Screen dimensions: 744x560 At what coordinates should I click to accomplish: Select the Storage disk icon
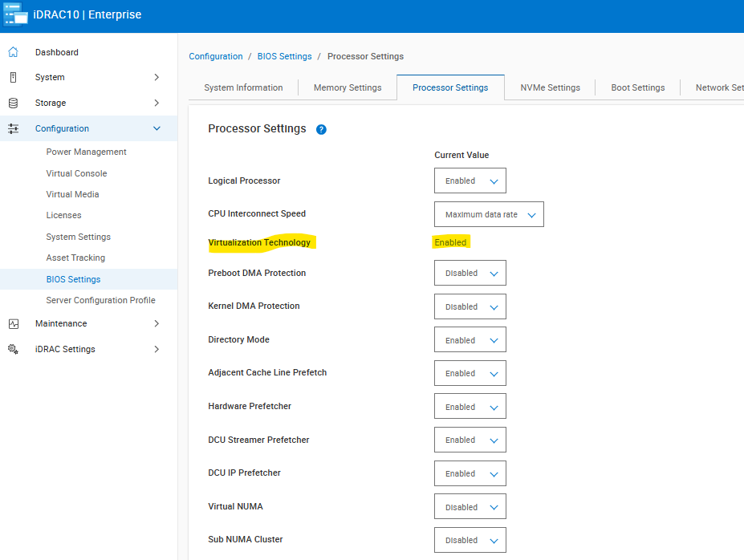(13, 103)
